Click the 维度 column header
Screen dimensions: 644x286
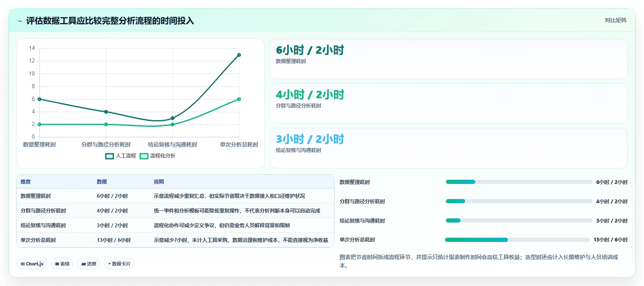(x=26, y=182)
